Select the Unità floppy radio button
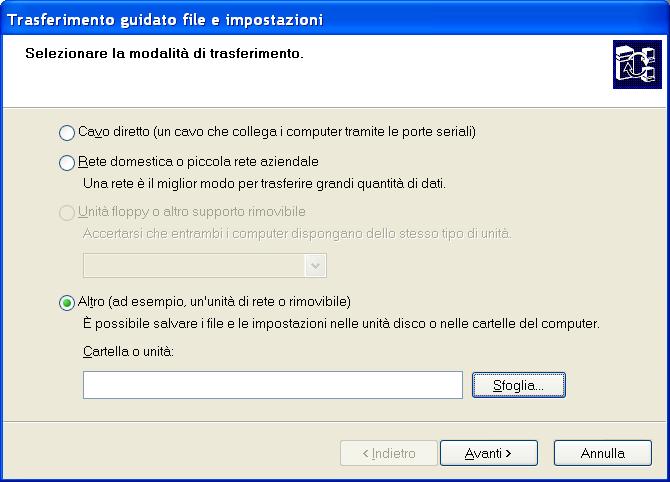Viewport: 670px width, 482px height. click(67, 213)
